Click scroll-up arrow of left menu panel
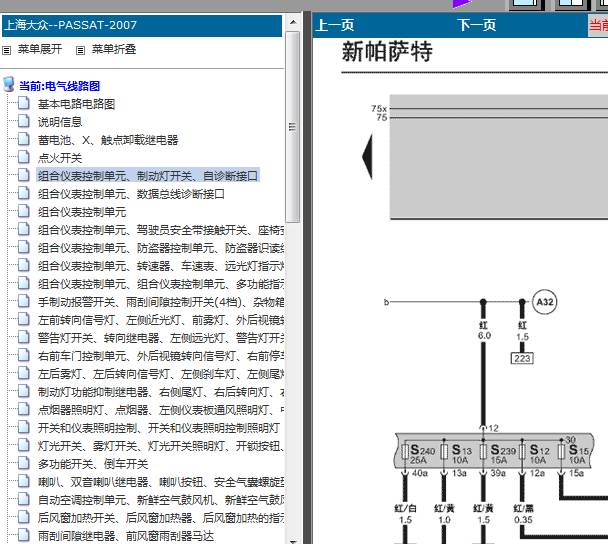 [293, 22]
